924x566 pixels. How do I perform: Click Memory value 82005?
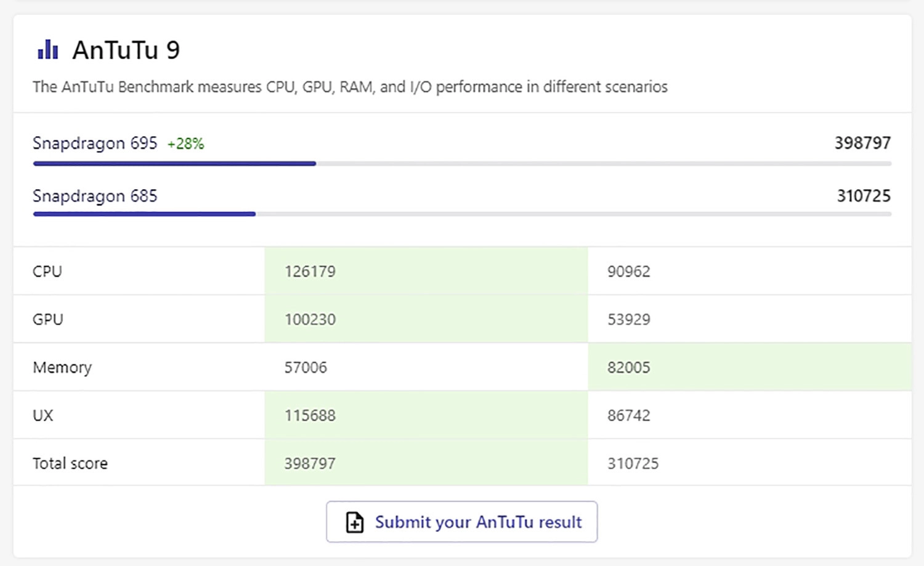click(629, 368)
